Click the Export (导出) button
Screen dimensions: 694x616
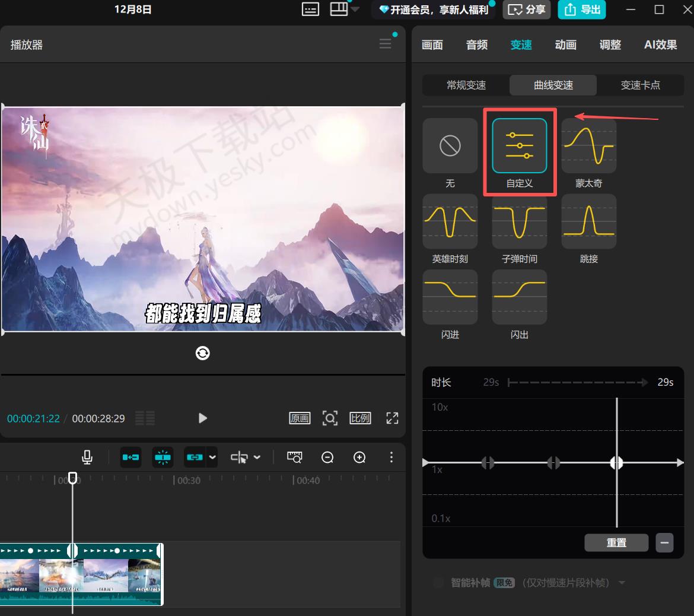click(581, 9)
